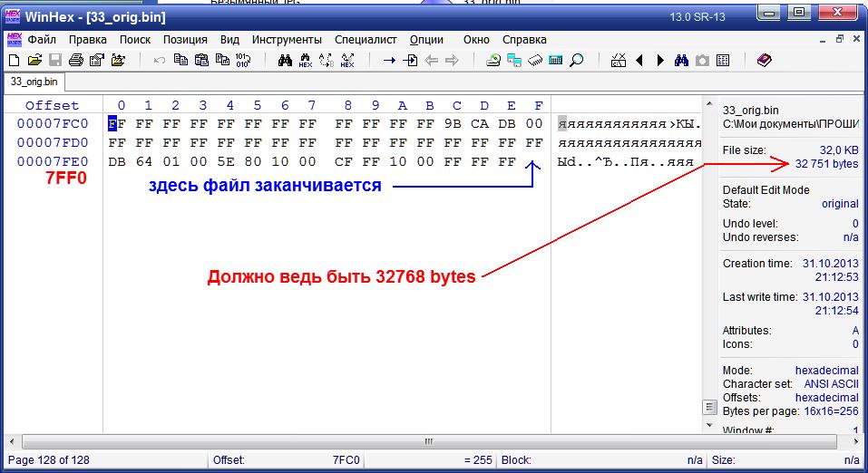Image resolution: width=868 pixels, height=473 pixels.
Task: Save the file with the floppy disk icon
Action: tap(55, 61)
